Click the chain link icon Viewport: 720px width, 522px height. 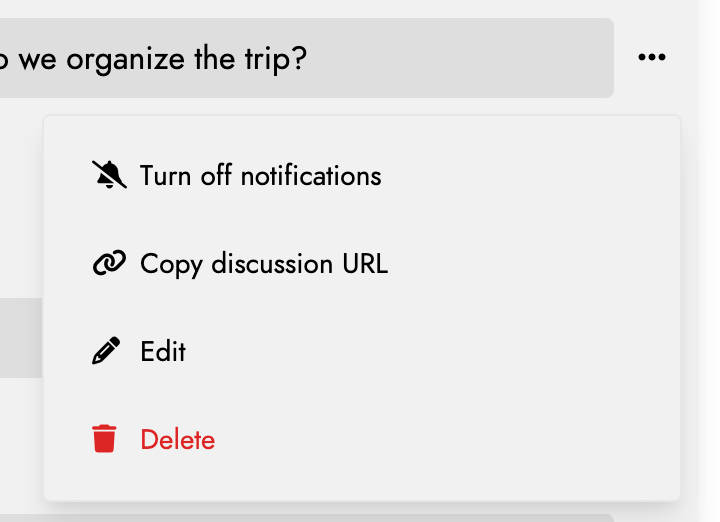[109, 263]
